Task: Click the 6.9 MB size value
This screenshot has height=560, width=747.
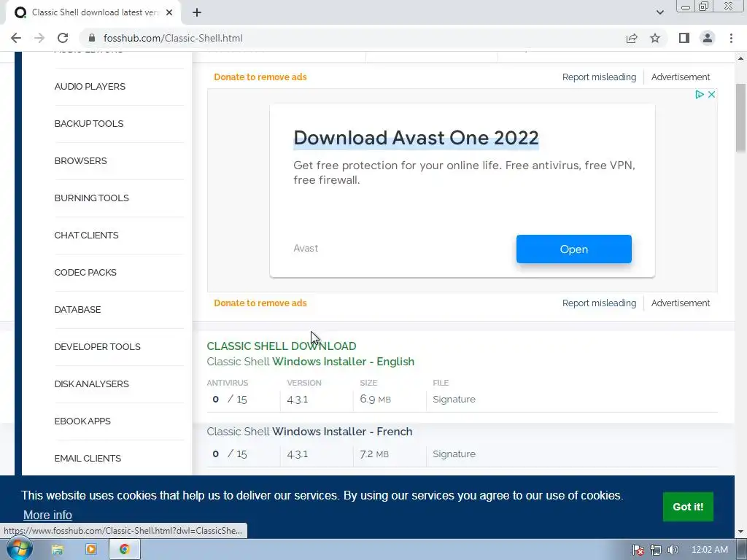Action: click(x=376, y=400)
